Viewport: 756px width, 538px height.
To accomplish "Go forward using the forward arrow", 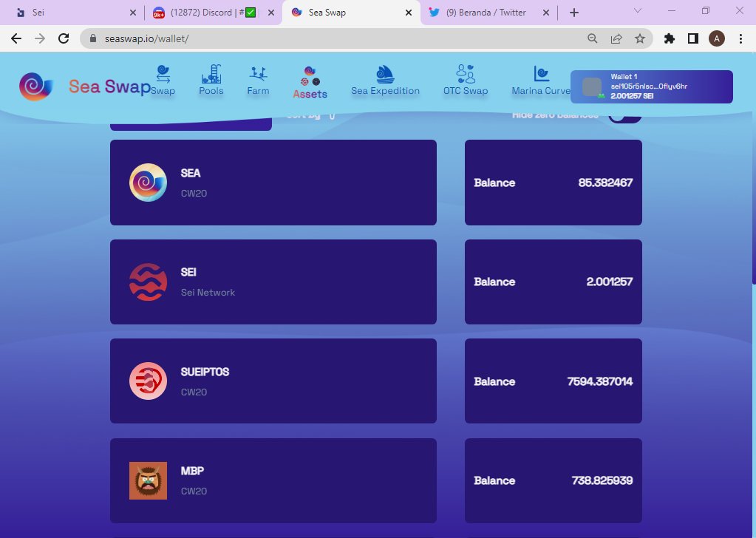I will (x=40, y=38).
